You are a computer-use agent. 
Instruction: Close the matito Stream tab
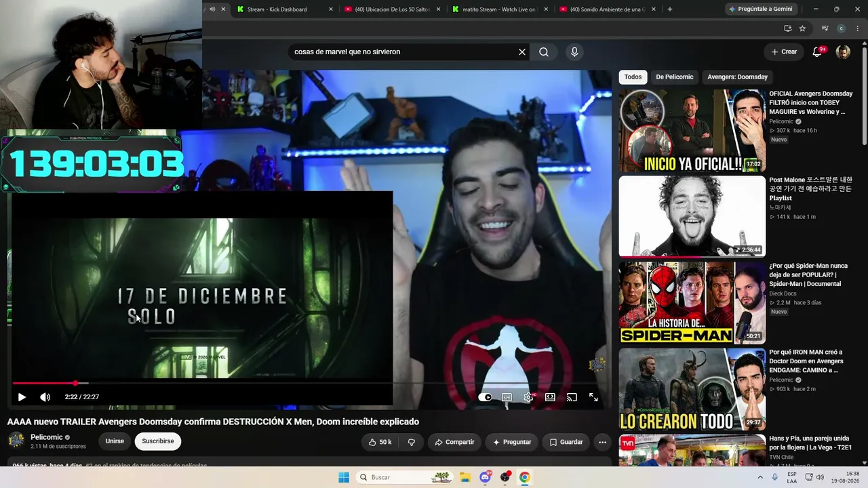[x=546, y=9]
